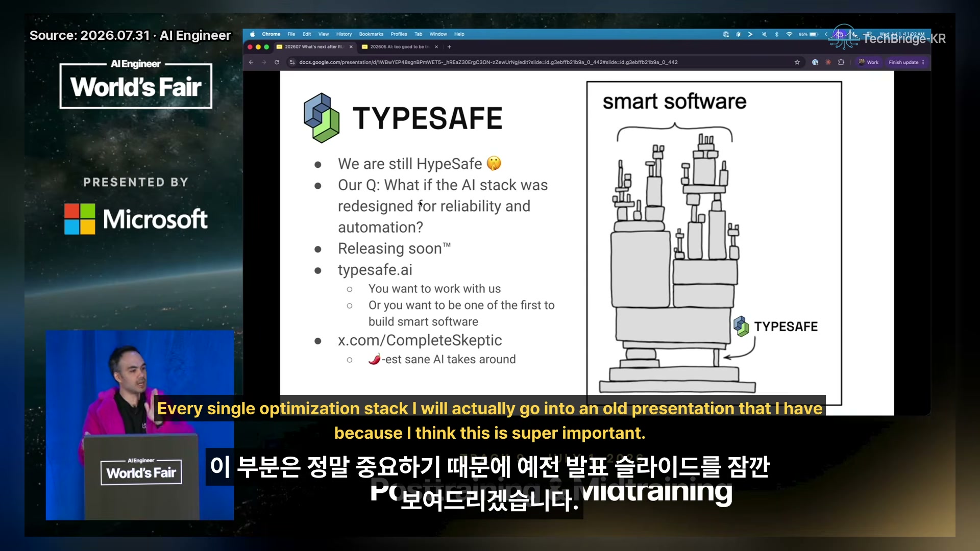Open the Apple menu
Image resolution: width=980 pixels, height=551 pixels.
point(252,34)
